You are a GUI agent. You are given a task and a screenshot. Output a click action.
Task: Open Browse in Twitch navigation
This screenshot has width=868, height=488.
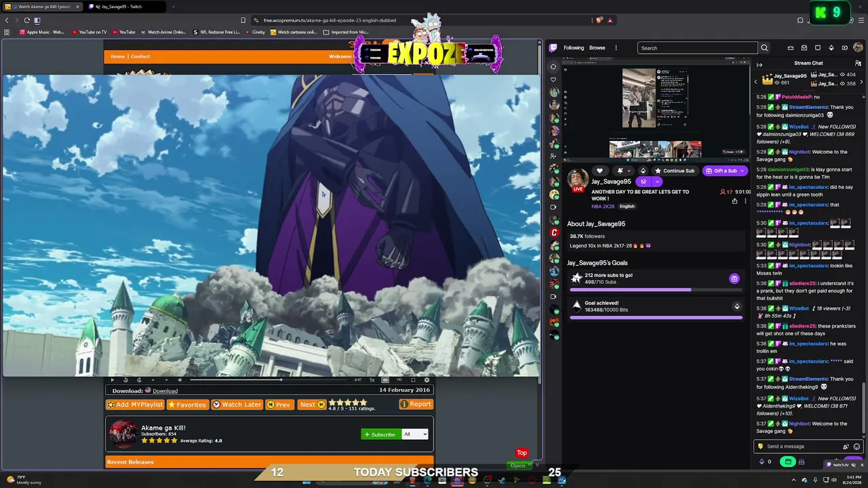[x=597, y=48]
